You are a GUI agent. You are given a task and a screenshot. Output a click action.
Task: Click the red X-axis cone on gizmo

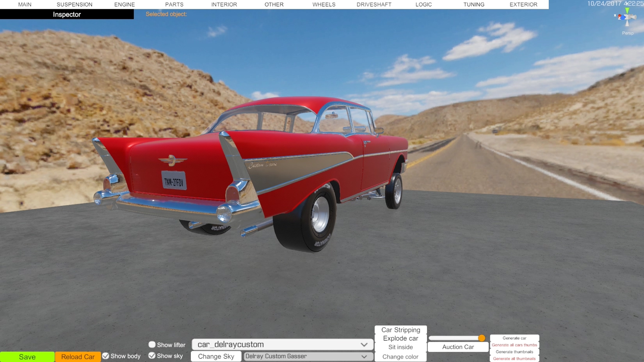tap(619, 16)
